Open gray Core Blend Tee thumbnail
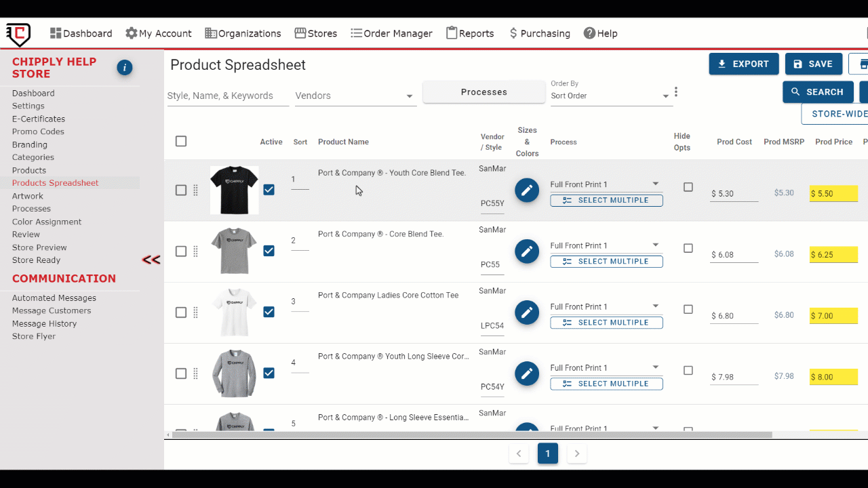868x488 pixels. click(x=234, y=251)
